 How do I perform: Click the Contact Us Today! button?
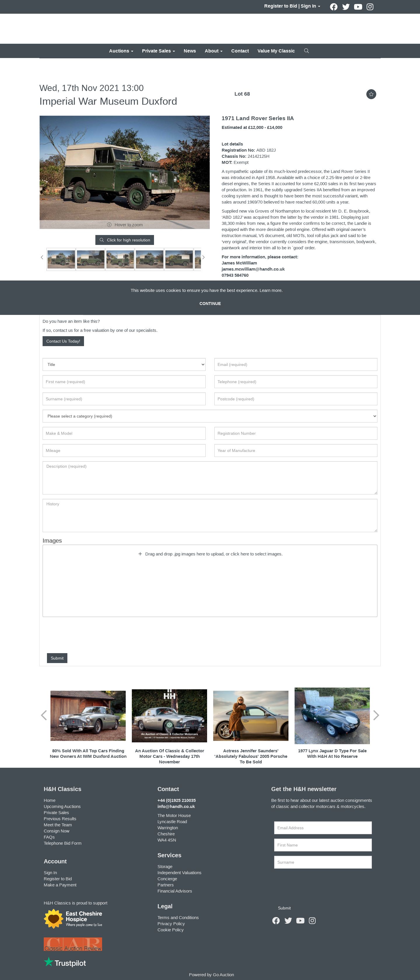tap(63, 341)
